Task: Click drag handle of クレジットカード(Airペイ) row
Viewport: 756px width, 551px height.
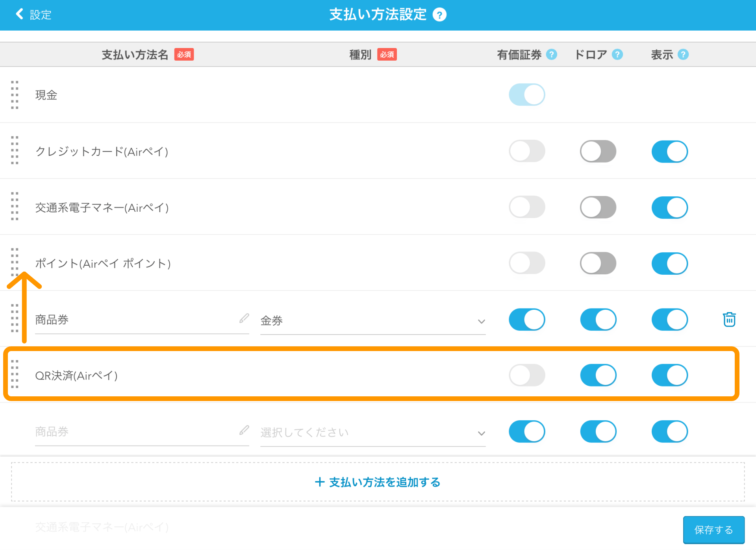Action: [x=15, y=150]
